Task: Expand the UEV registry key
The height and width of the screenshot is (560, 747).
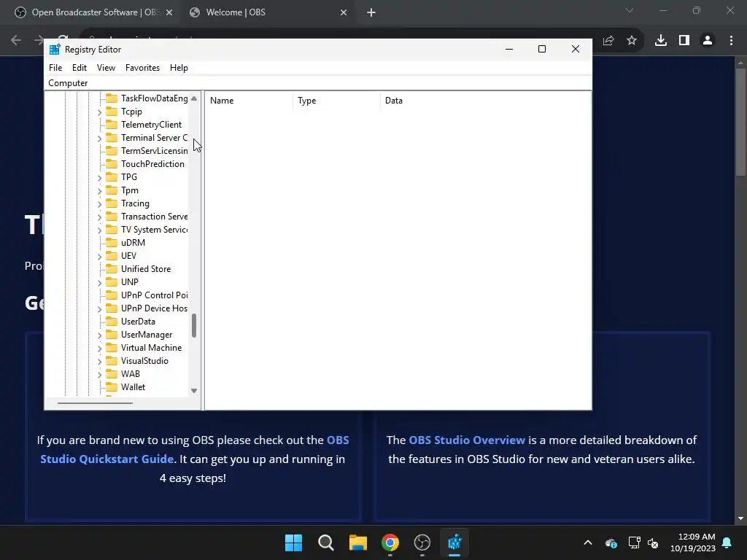Action: tap(99, 256)
